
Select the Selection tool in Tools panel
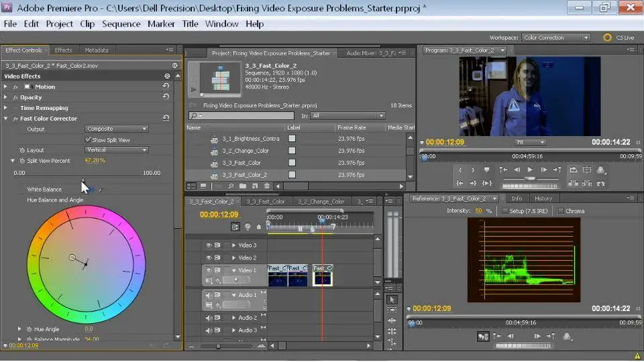[x=391, y=300]
